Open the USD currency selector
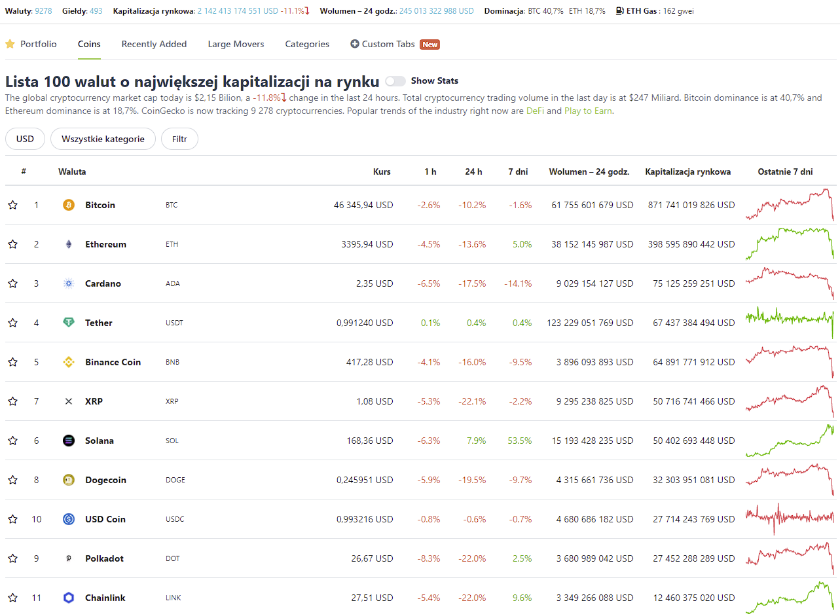Image resolution: width=840 pixels, height=616 pixels. pyautogui.click(x=25, y=139)
